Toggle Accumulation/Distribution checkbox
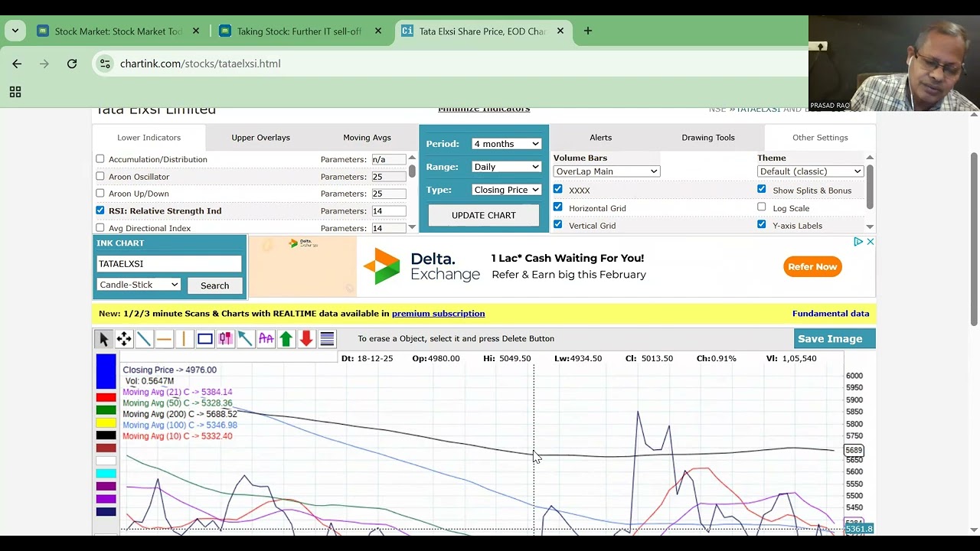 (100, 159)
